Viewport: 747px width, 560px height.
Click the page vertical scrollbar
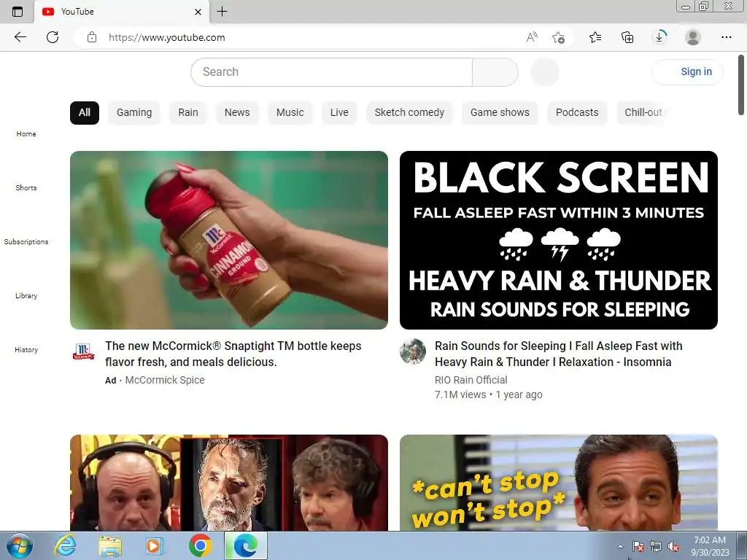741,85
